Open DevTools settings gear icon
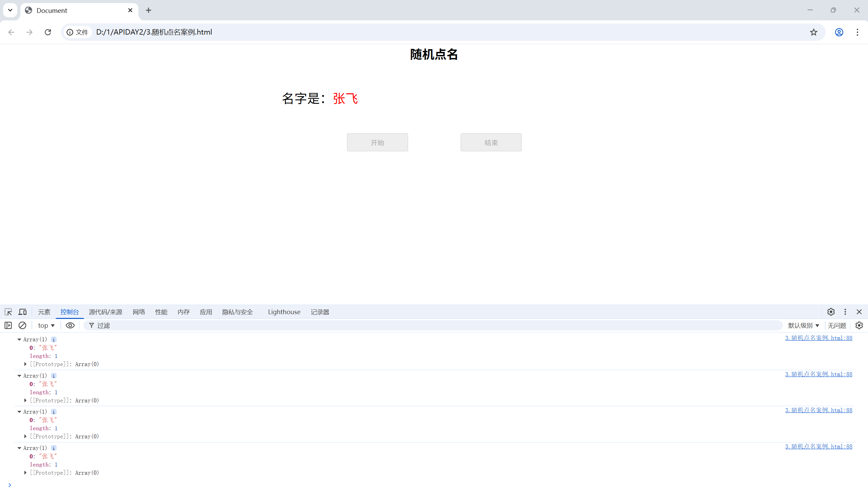 (831, 312)
